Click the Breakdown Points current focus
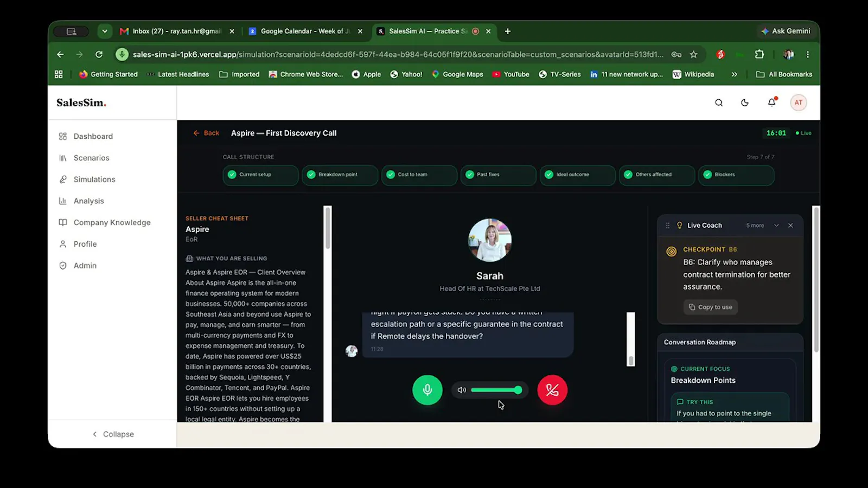 pos(703,381)
